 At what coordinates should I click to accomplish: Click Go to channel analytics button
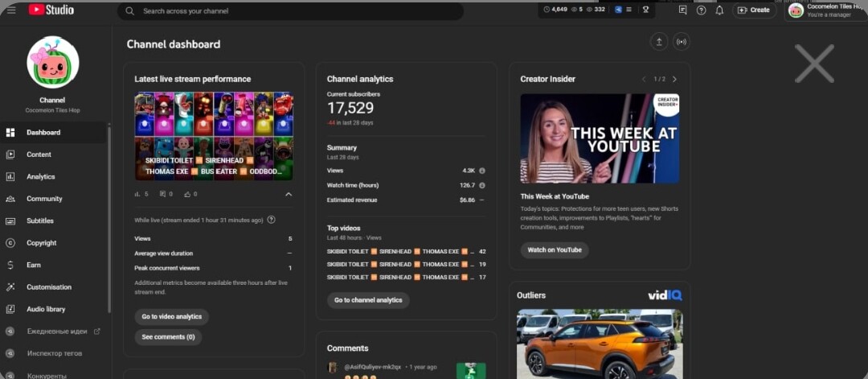pyautogui.click(x=368, y=300)
